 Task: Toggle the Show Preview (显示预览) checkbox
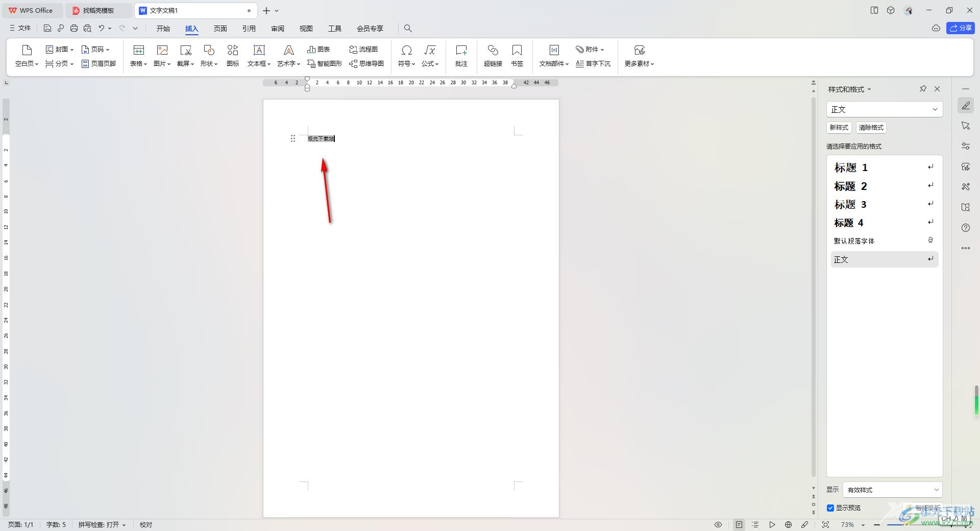(830, 508)
